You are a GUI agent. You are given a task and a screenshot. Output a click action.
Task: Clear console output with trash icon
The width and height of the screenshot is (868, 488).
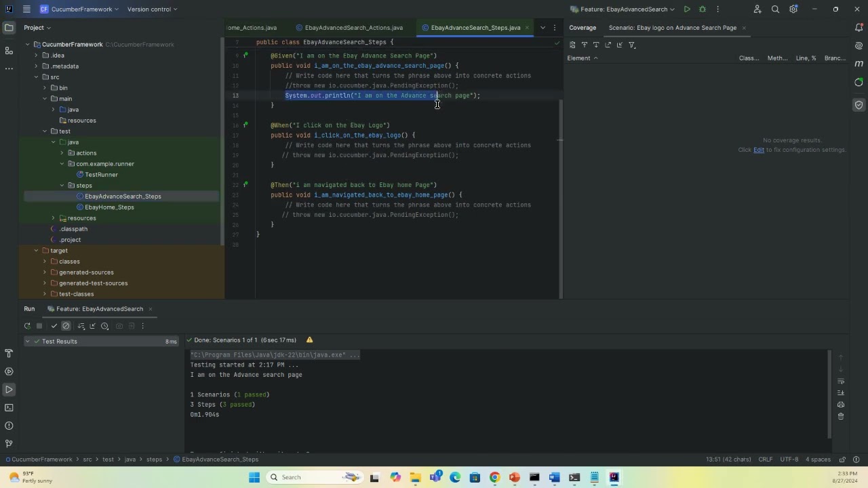(x=841, y=416)
